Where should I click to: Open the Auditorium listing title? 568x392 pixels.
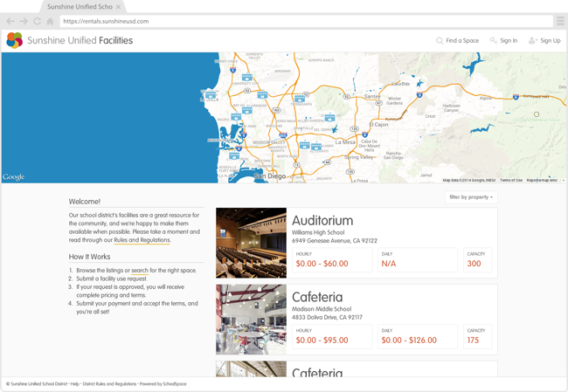(322, 220)
